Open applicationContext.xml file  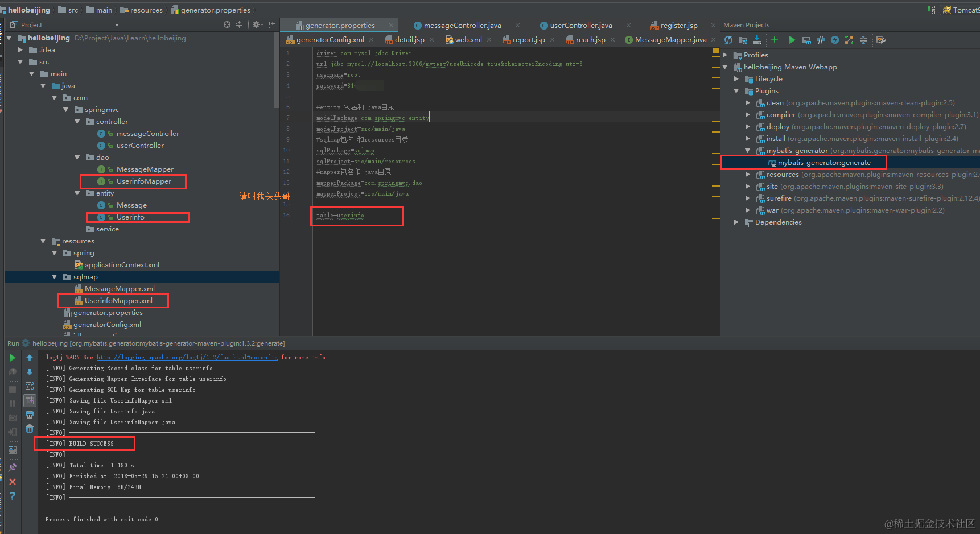[122, 265]
